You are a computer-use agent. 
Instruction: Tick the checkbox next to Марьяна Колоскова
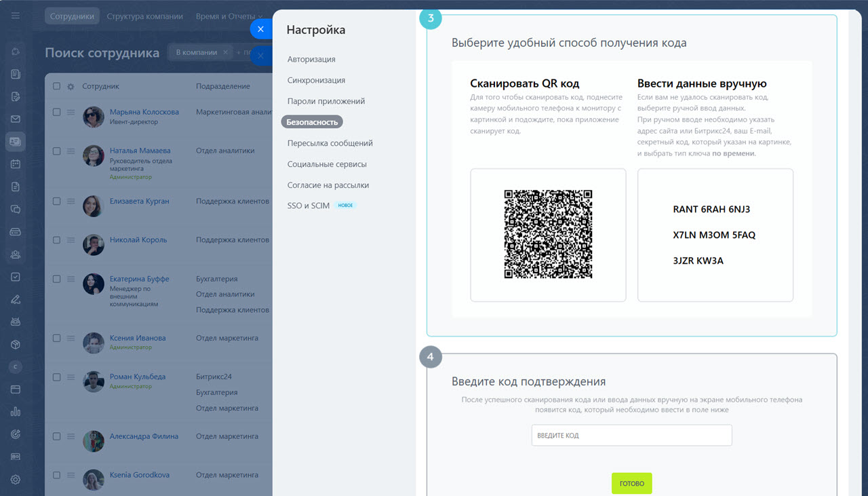(57, 112)
